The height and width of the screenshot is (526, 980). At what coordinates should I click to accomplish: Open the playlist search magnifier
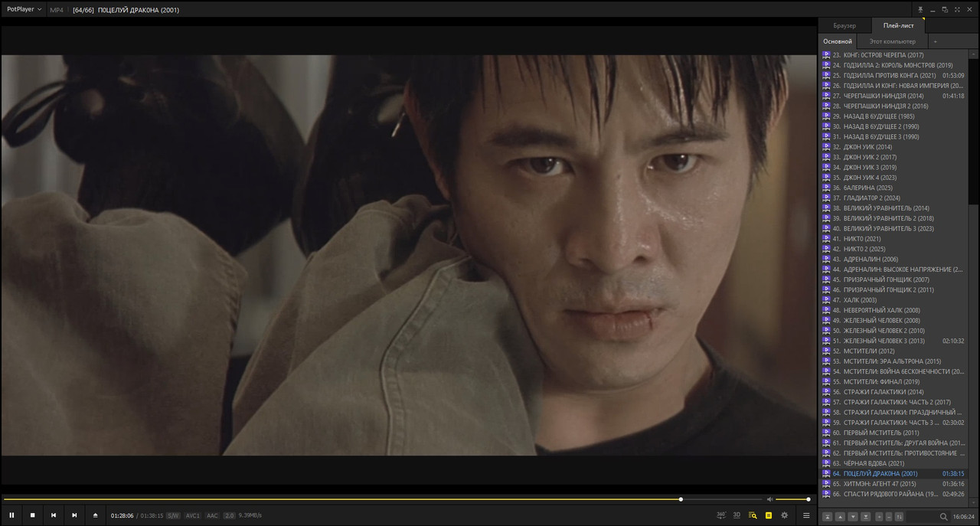click(944, 517)
